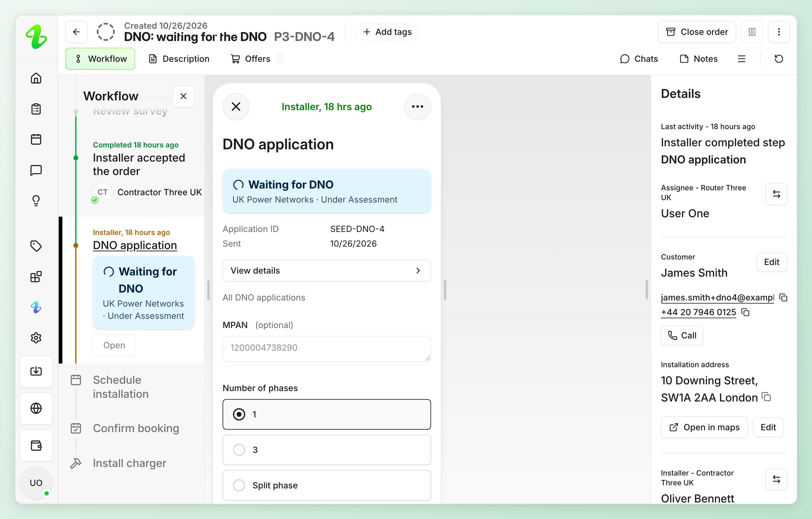The width and height of the screenshot is (812, 519).
Task: Open the tag icon in sidebar
Action: click(x=36, y=246)
